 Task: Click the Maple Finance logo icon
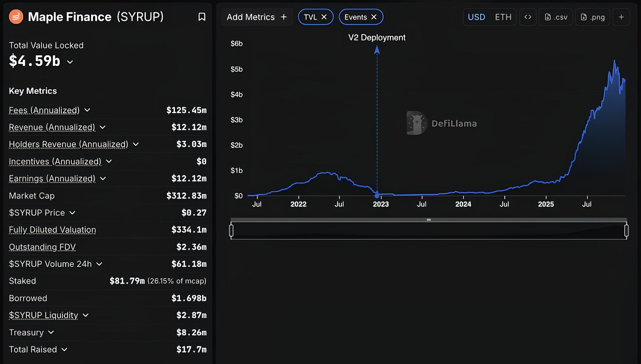tap(16, 17)
